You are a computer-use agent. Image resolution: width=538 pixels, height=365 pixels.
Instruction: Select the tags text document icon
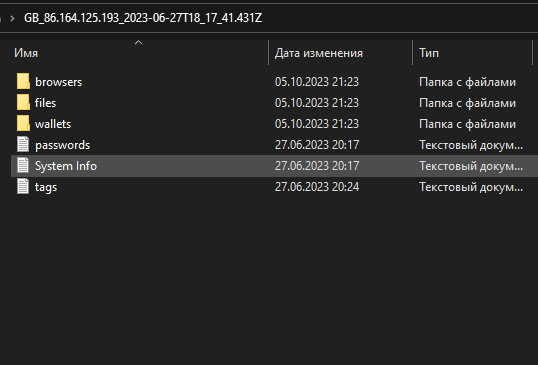[x=23, y=186]
